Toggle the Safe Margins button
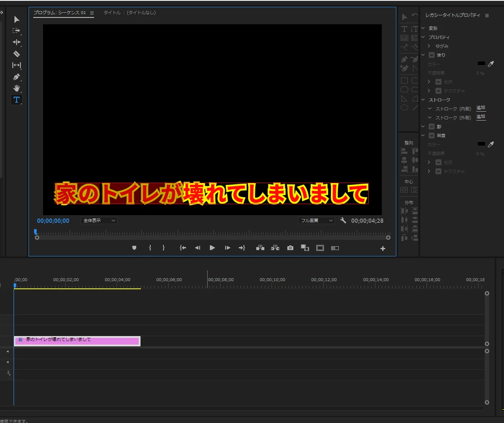This screenshot has width=504, height=423. (320, 248)
